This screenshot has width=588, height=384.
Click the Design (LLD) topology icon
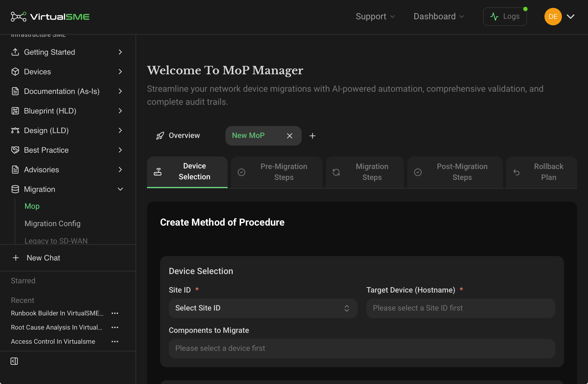click(15, 130)
